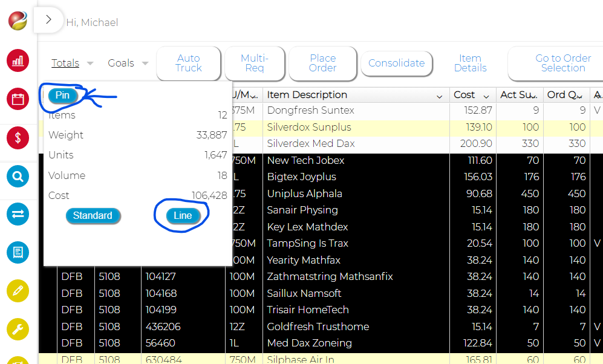Switch totals to Standard mode
Viewport: 603px width, 364px height.
[x=93, y=216]
